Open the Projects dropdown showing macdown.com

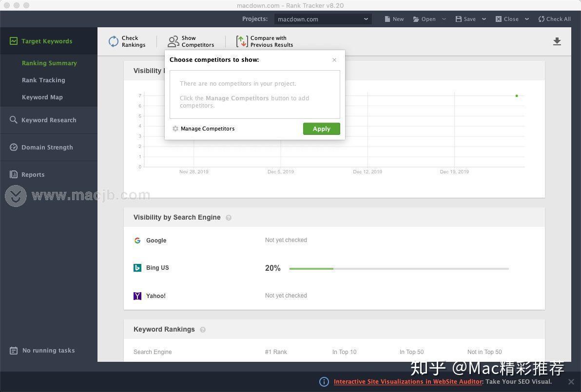coord(323,19)
